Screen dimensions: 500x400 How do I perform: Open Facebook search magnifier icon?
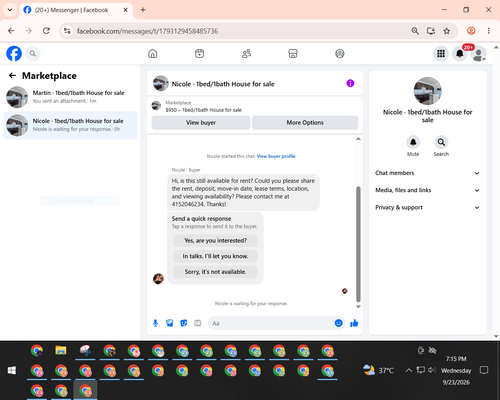[33, 53]
